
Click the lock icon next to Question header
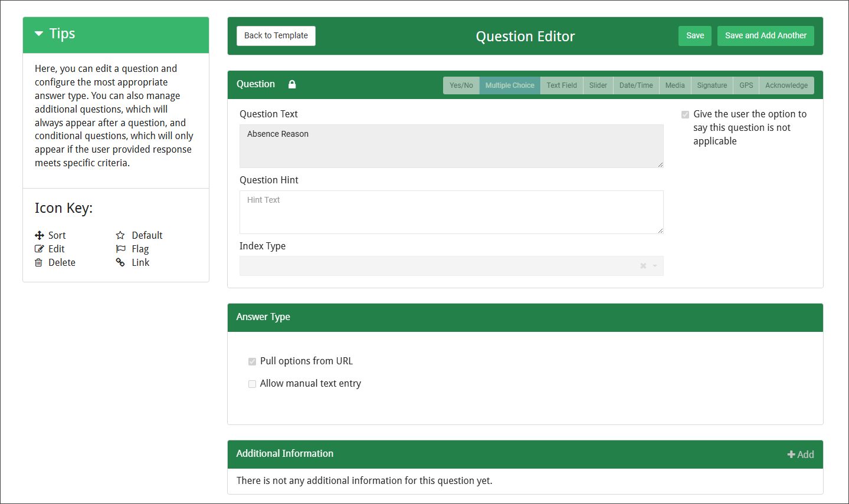(x=291, y=84)
